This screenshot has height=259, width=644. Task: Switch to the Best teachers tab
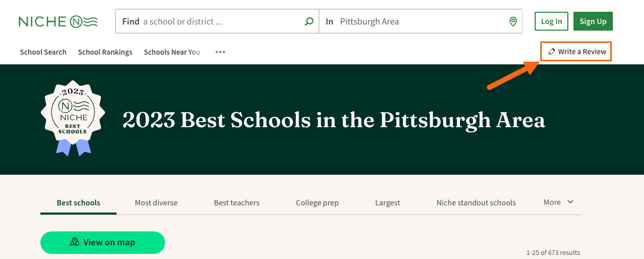point(237,203)
